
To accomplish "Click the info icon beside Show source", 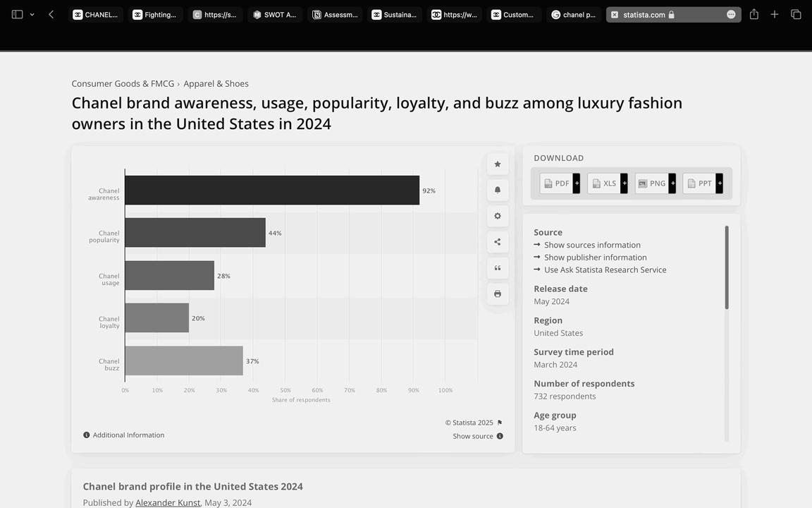I will click(500, 437).
